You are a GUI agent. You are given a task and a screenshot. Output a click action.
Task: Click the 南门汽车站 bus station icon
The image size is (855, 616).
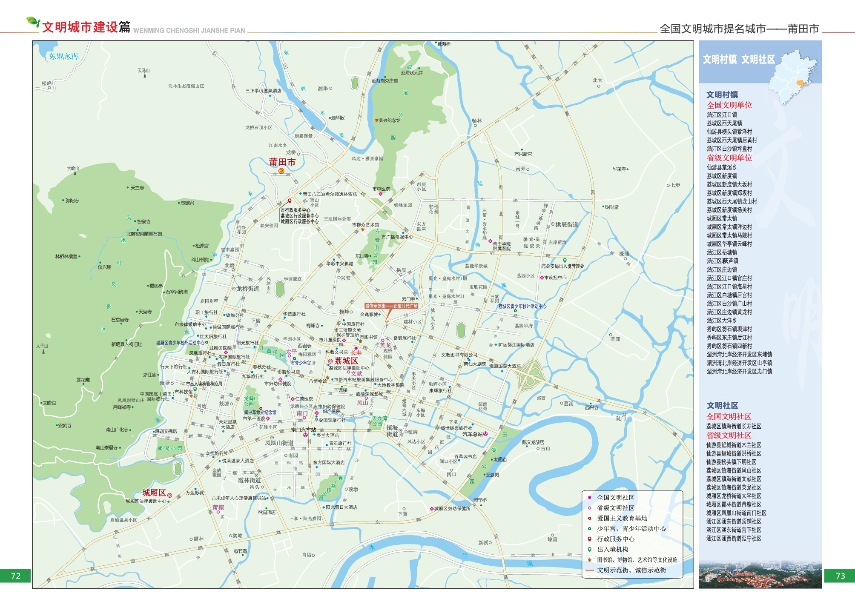(305, 435)
